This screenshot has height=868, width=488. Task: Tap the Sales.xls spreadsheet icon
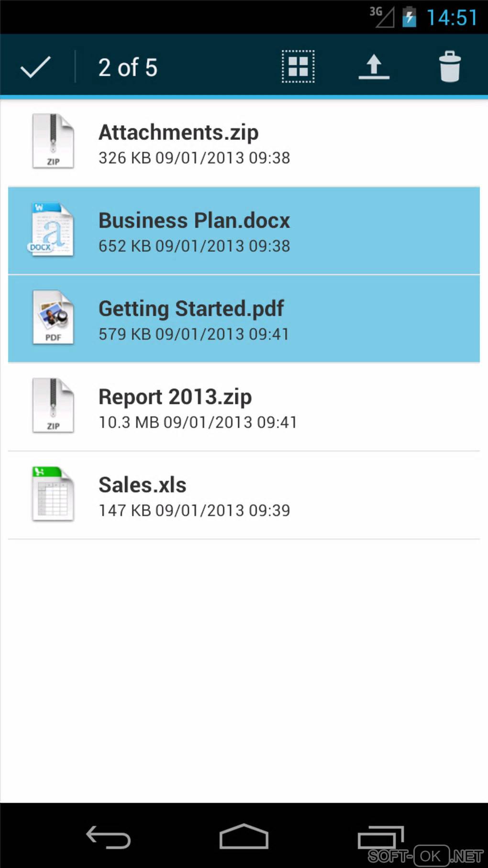pyautogui.click(x=53, y=494)
